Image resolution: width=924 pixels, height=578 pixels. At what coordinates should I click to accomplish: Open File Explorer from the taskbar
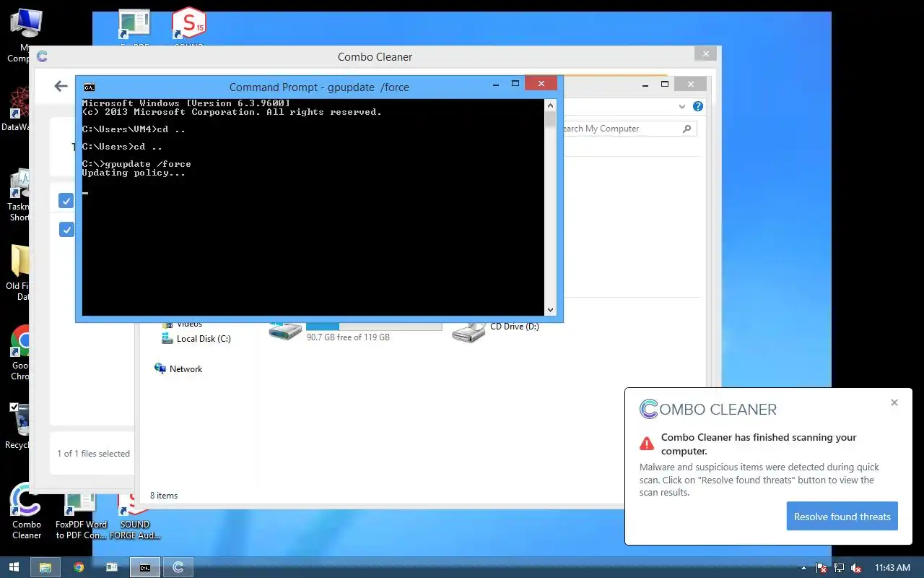[x=45, y=568]
